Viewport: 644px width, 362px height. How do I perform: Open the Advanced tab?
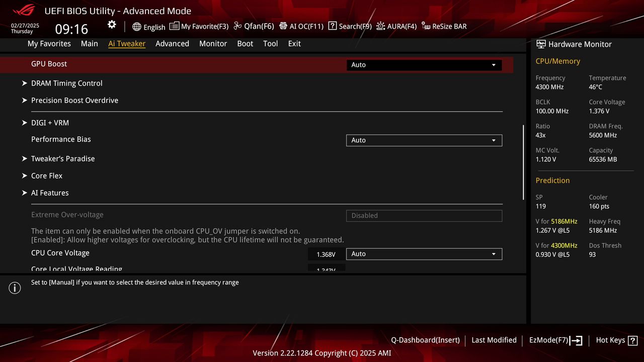pyautogui.click(x=172, y=44)
